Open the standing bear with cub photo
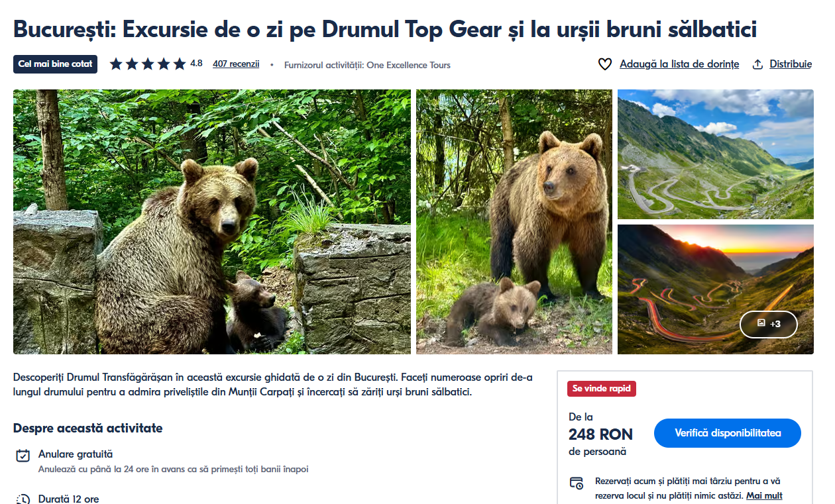The height and width of the screenshot is (504, 835). (514, 222)
